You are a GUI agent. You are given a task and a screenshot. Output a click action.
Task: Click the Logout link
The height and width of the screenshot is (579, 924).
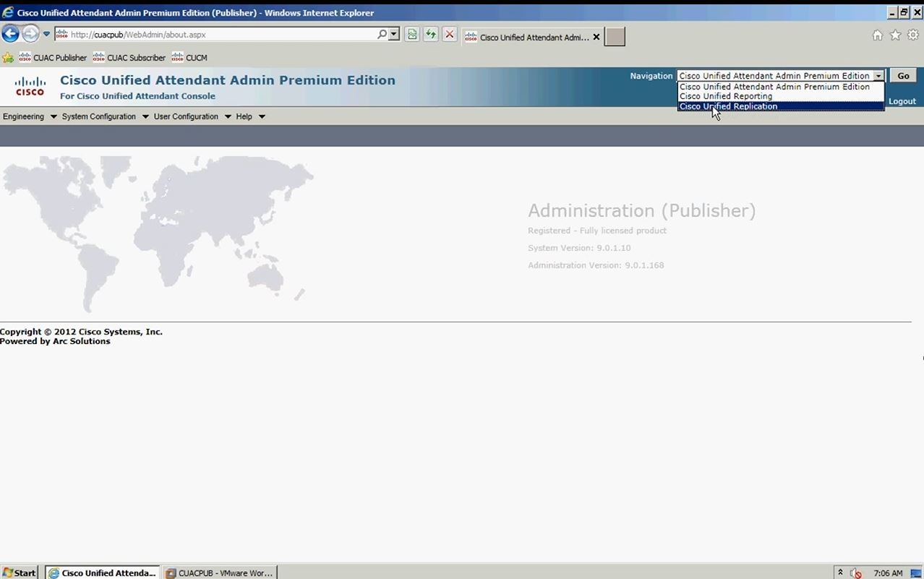point(902,101)
